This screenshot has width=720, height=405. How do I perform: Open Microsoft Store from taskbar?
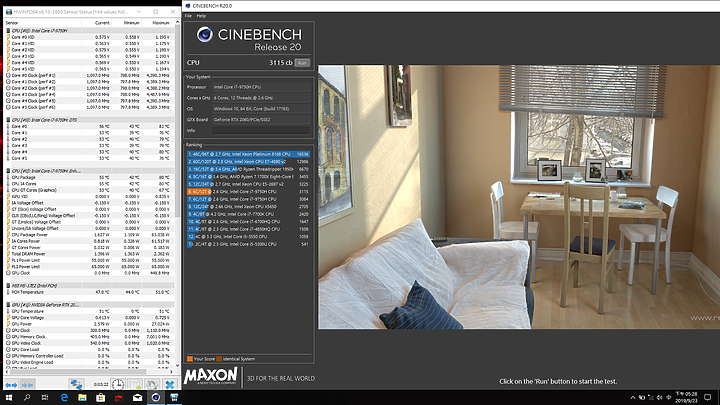click(101, 398)
